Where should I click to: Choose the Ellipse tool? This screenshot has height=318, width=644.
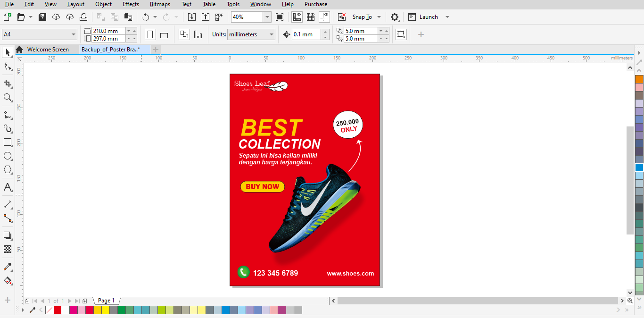pyautogui.click(x=7, y=156)
